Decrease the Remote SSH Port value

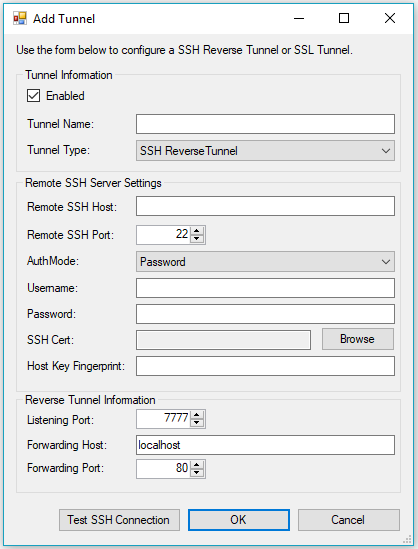click(197, 238)
